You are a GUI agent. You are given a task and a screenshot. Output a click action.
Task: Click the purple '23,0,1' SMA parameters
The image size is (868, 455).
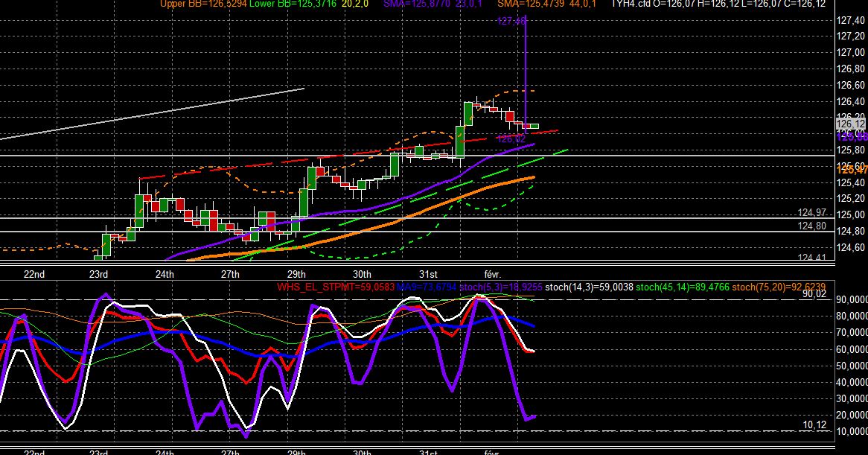(468, 4)
